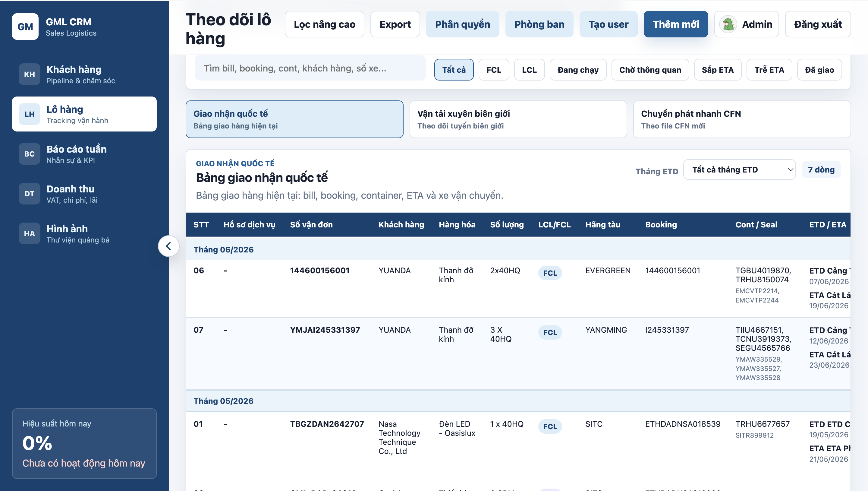Click the Lọc nâng cao button
The height and width of the screenshot is (491, 868).
point(325,24)
